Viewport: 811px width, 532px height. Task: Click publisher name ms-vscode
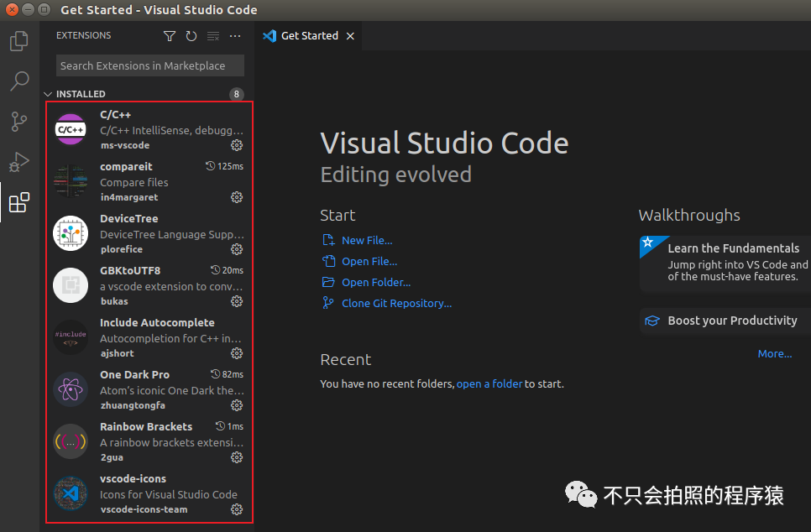[x=124, y=145]
